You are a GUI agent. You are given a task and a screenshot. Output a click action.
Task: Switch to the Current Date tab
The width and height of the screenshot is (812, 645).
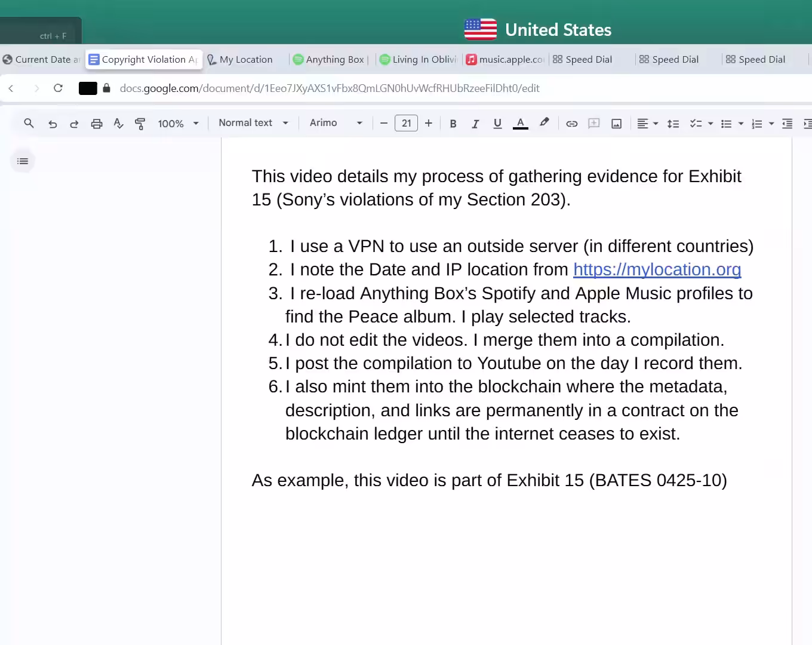point(42,60)
